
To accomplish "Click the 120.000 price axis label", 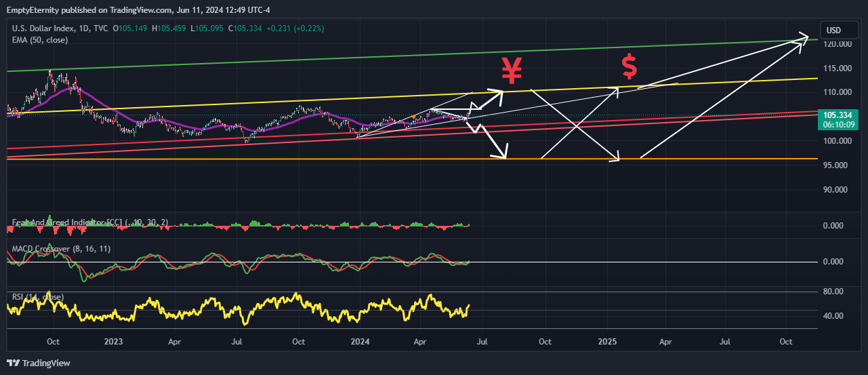I will point(837,44).
